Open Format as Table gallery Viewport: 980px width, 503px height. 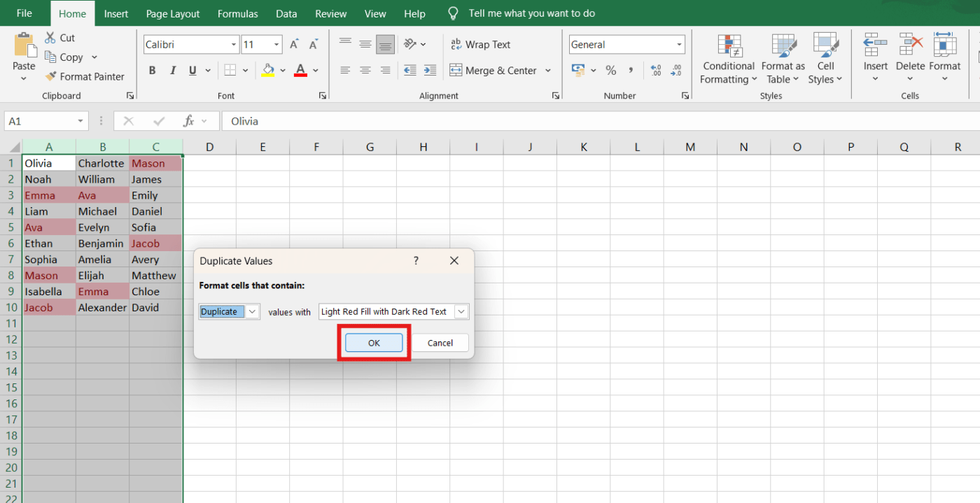tap(783, 59)
